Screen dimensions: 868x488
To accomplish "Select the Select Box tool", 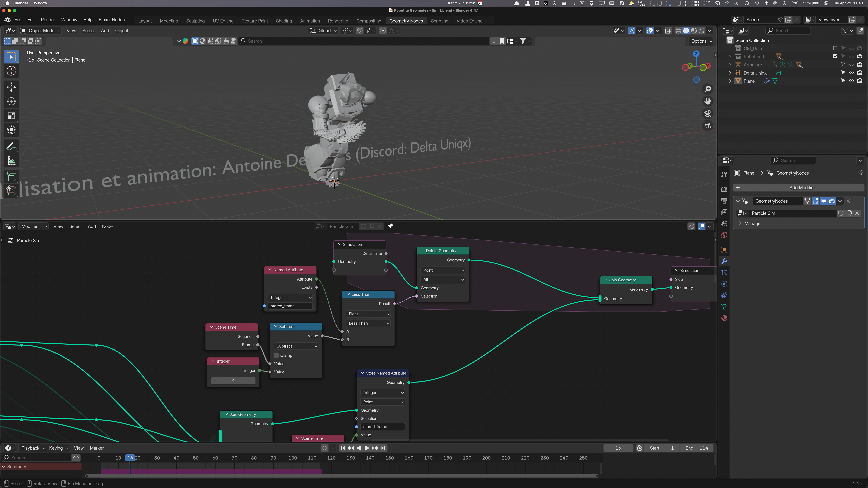I will pyautogui.click(x=11, y=57).
